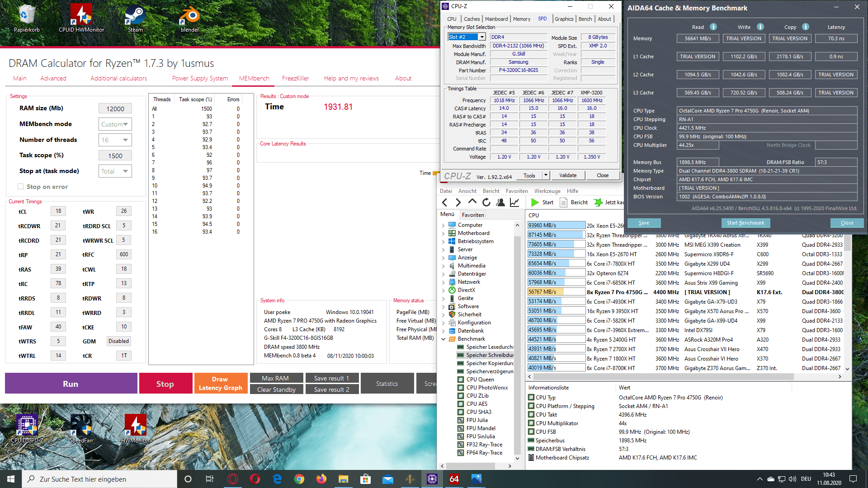
Task: Click the red Stop button
Action: (x=165, y=384)
